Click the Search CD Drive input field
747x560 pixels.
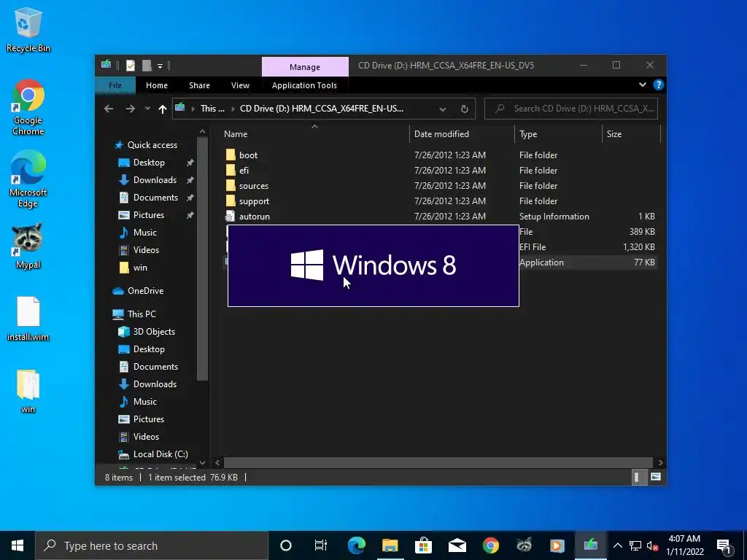pyautogui.click(x=571, y=109)
